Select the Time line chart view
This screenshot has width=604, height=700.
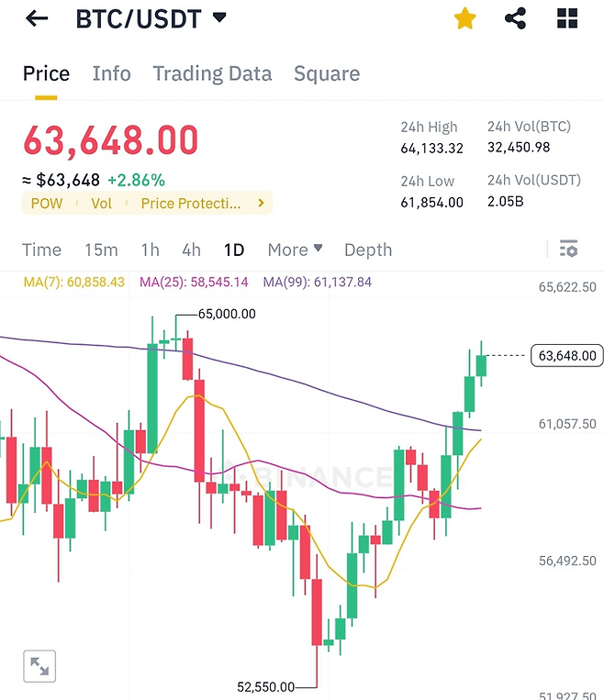click(x=41, y=250)
